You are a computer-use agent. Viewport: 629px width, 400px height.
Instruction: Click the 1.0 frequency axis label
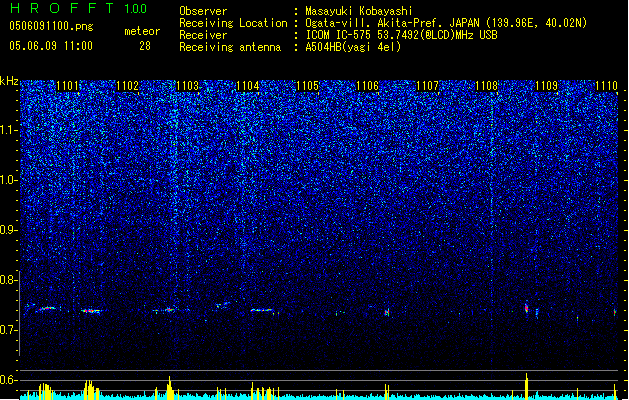click(9, 180)
